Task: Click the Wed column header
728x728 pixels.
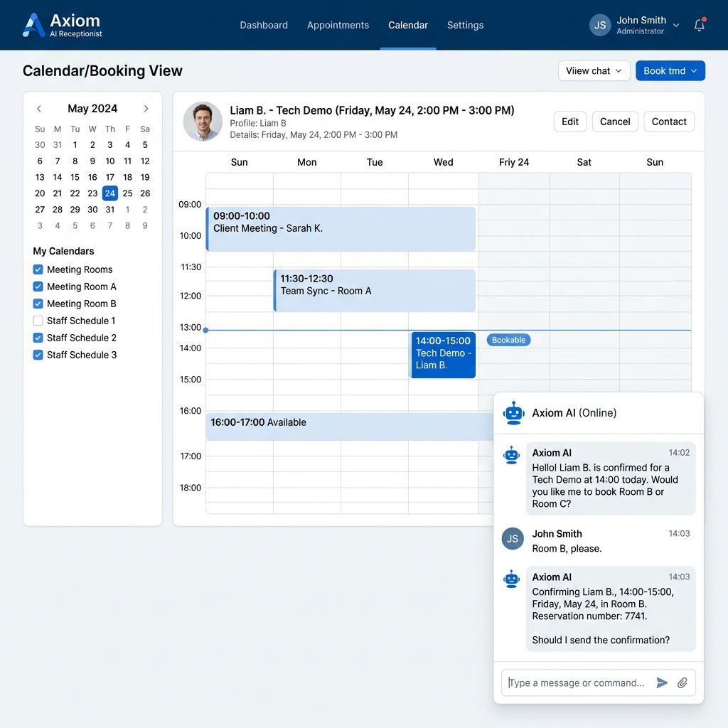Action: (x=444, y=162)
